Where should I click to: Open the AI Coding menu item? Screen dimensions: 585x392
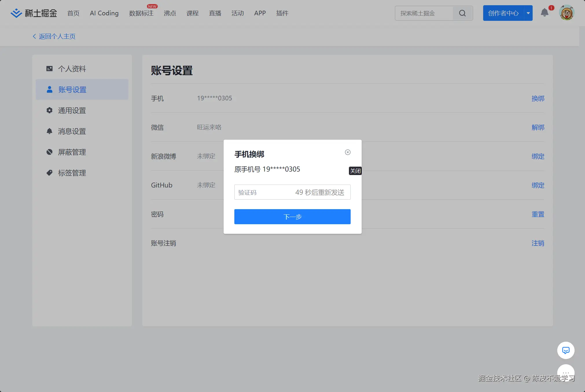[x=104, y=13]
